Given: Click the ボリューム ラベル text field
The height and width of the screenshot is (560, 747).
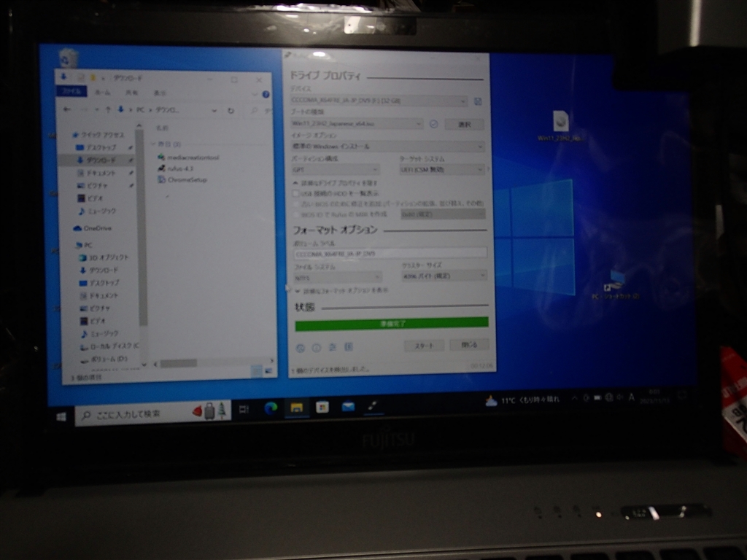Looking at the screenshot, I should (390, 253).
